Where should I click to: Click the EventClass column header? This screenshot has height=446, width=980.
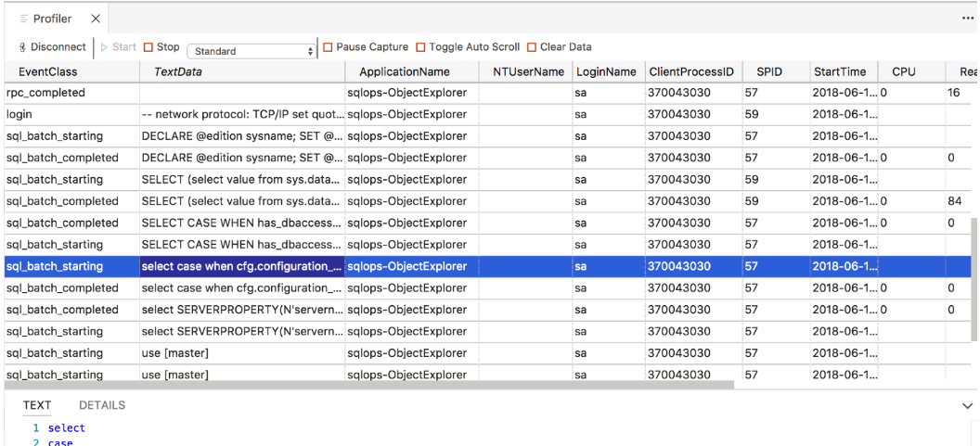pyautogui.click(x=48, y=71)
